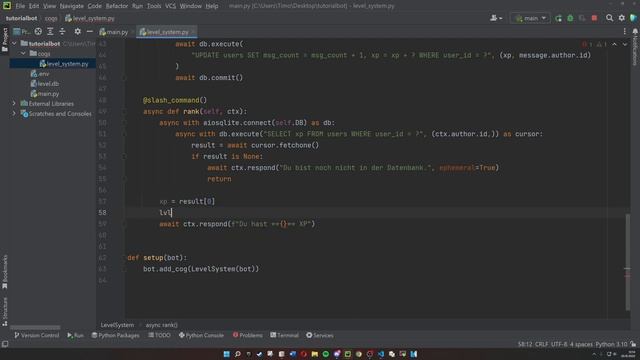Collapse the tutorialbot project root
The image size is (640, 360).
pos(15,43)
